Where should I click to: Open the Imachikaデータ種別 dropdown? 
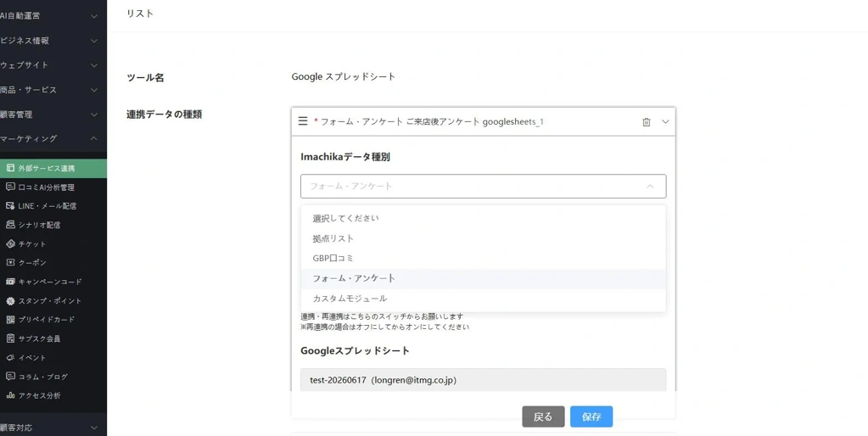click(484, 187)
